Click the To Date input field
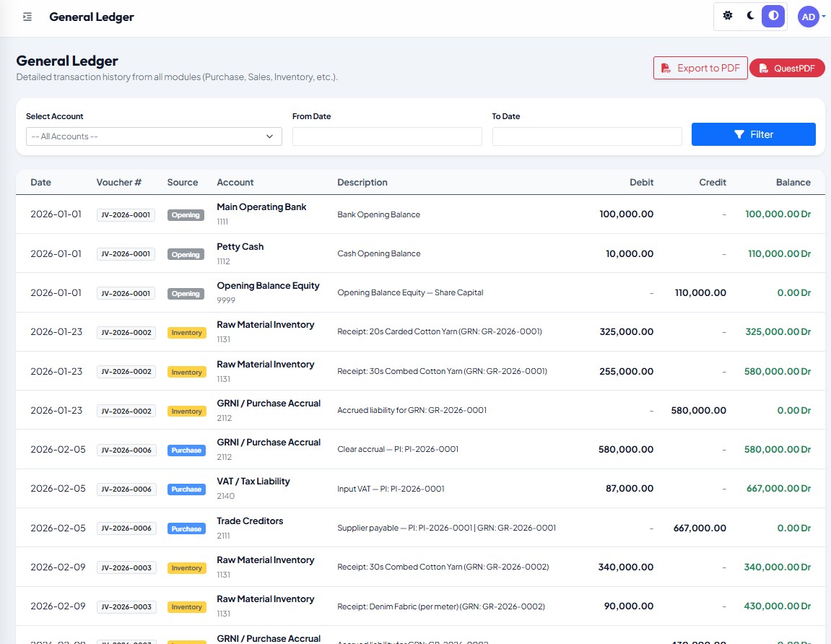This screenshot has height=644, width=831. (587, 136)
